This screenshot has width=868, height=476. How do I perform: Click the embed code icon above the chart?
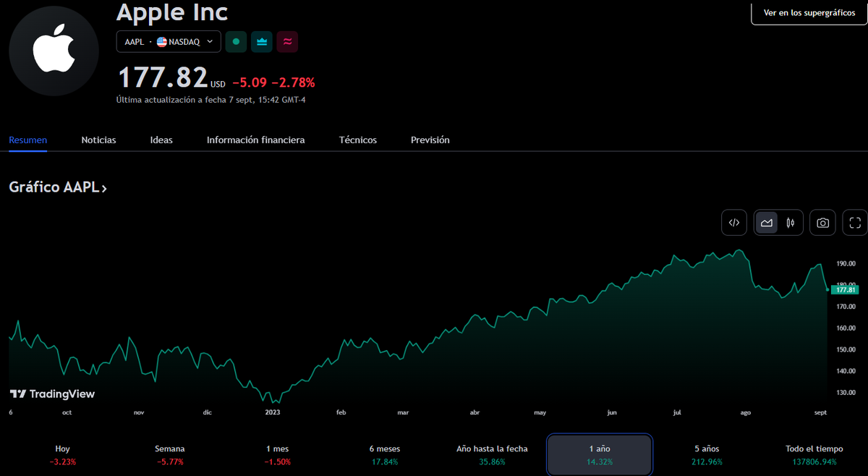click(x=734, y=223)
